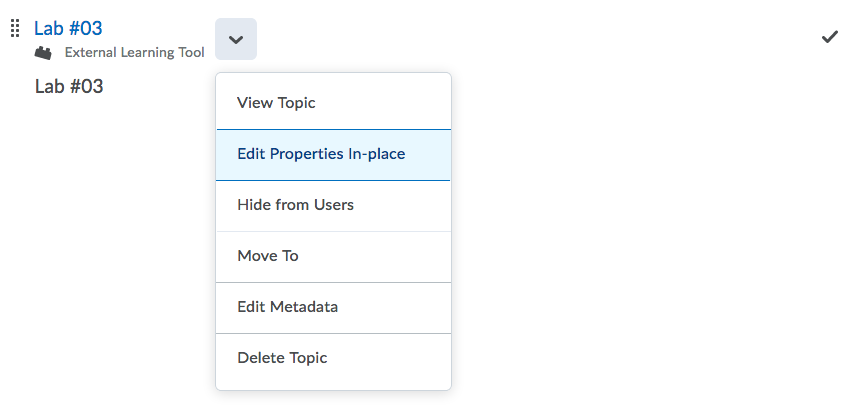The width and height of the screenshot is (854, 408).
Task: Click the last item in the context menu
Action: (333, 358)
